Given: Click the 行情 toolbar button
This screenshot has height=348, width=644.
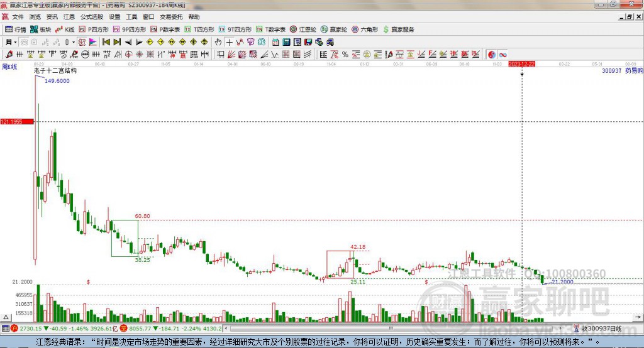Looking at the screenshot, I should [x=16, y=30].
